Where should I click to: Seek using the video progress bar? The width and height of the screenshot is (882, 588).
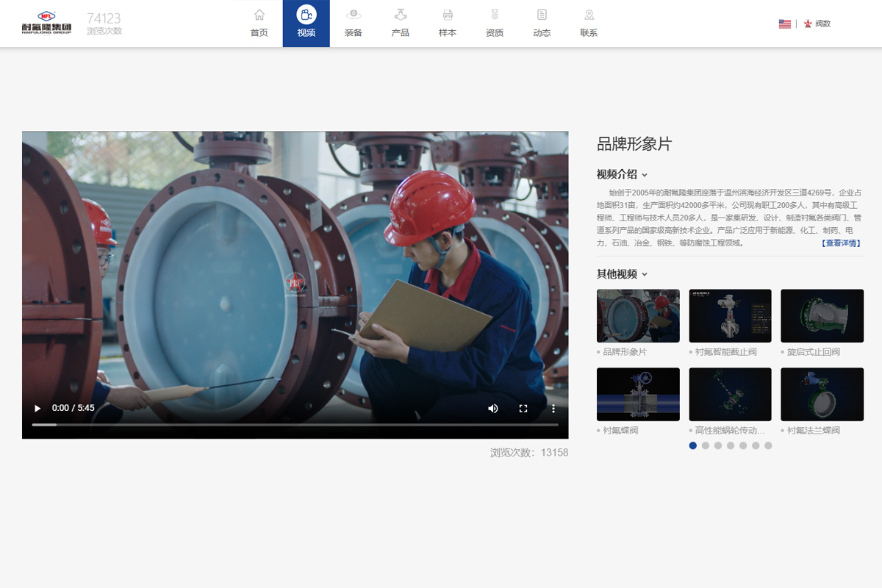[x=294, y=425]
